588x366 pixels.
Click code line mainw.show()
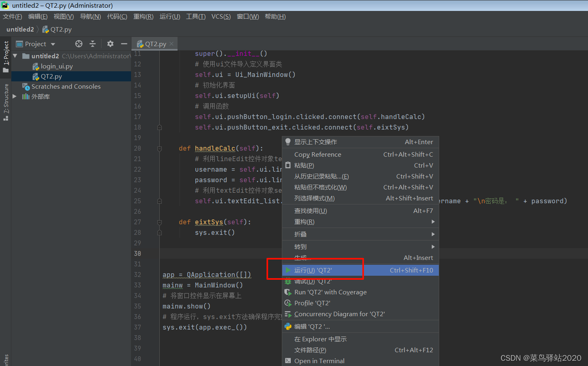(186, 306)
